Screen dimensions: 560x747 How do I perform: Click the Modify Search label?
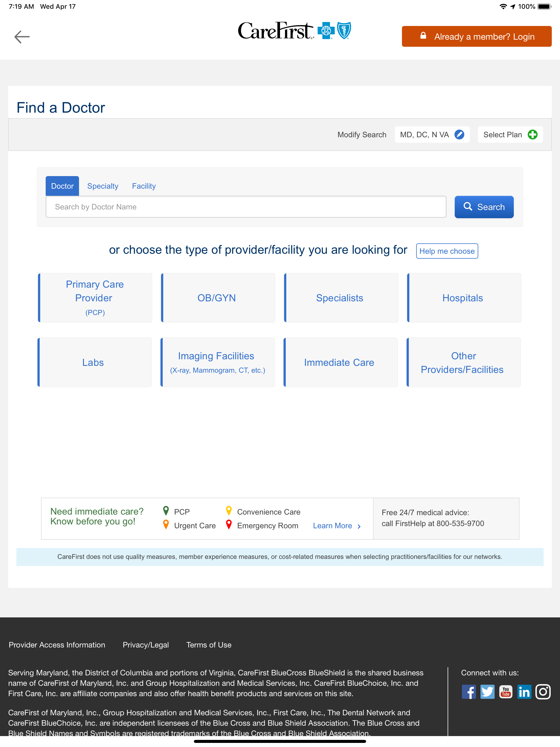pyautogui.click(x=362, y=135)
